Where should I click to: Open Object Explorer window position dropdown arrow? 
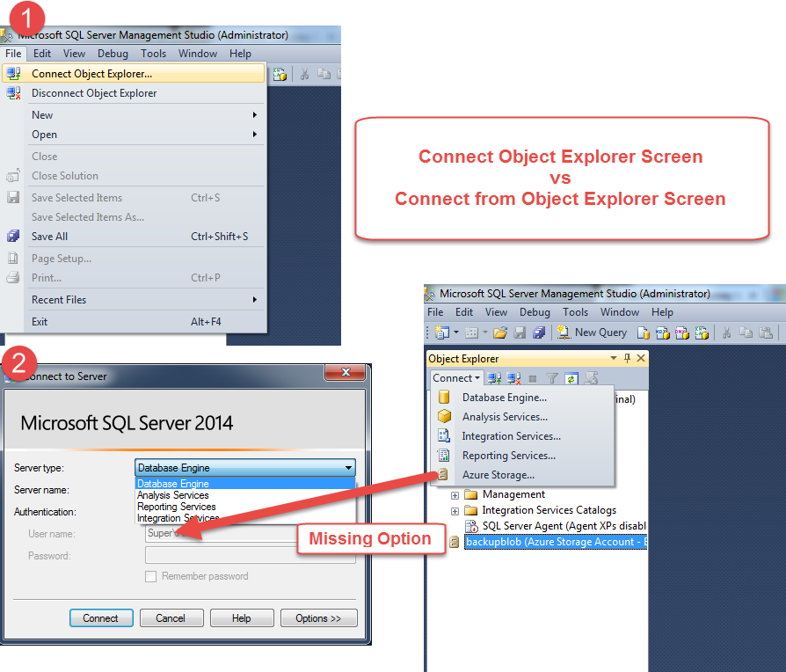(x=614, y=358)
